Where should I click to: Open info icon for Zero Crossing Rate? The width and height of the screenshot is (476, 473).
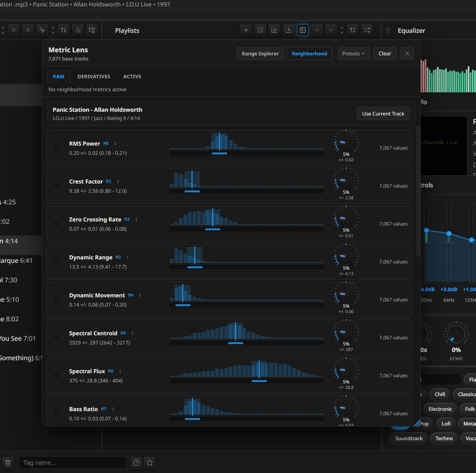136,219
